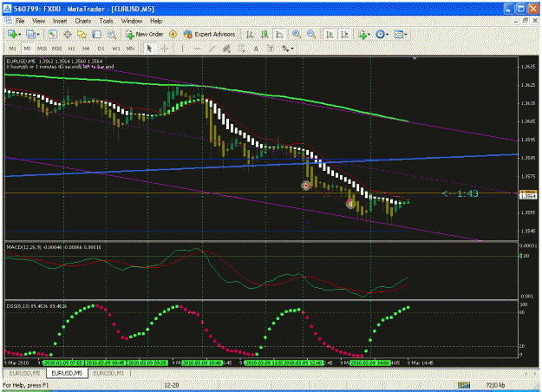Select the M15 timeframe
The image size is (542, 392).
(42, 49)
